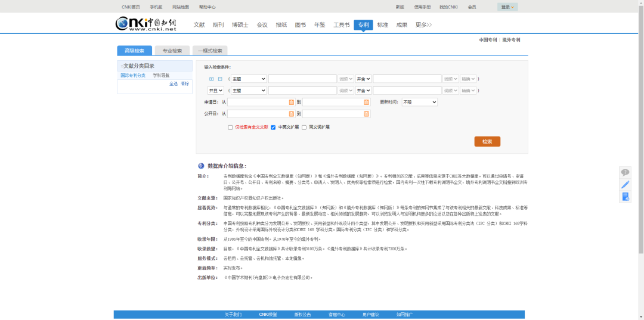Switch to 专业检索 tab
Screen dimensions: 644x320
(x=172, y=51)
